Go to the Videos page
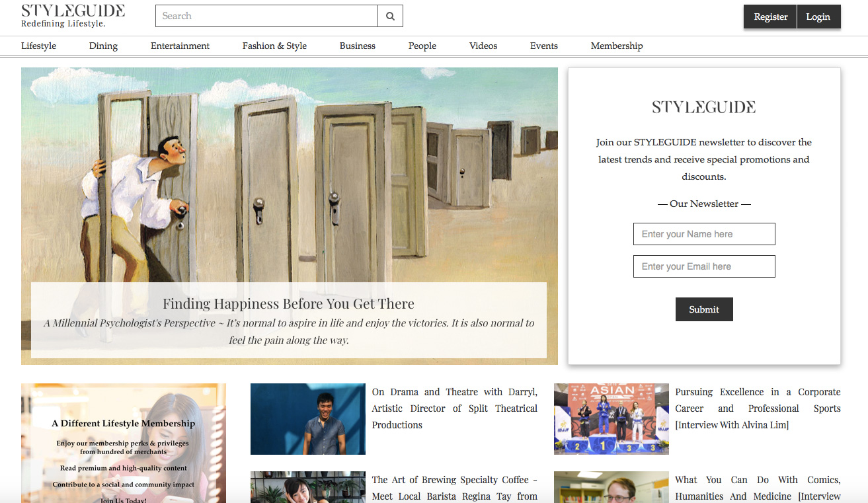Screen dimensions: 868x503 pyautogui.click(x=483, y=46)
